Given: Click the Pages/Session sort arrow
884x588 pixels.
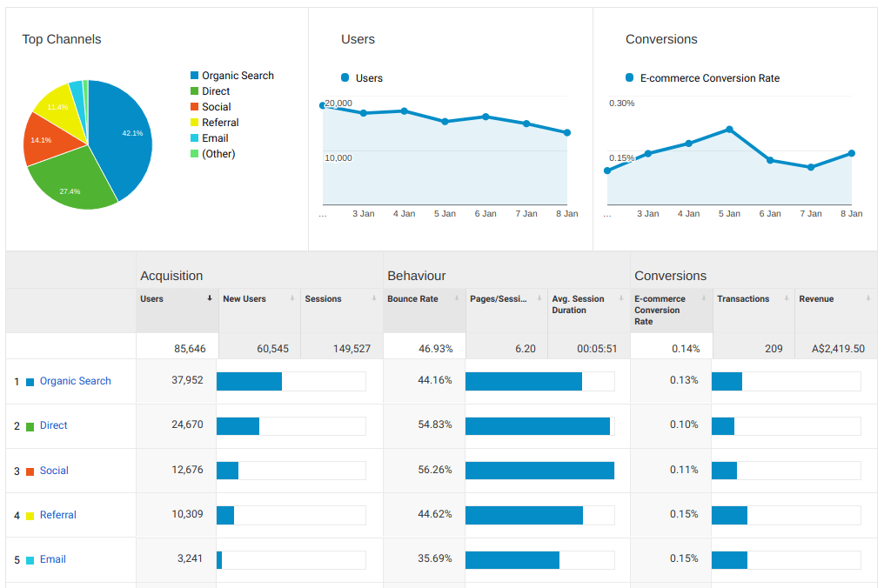Looking at the screenshot, I should tap(539, 298).
